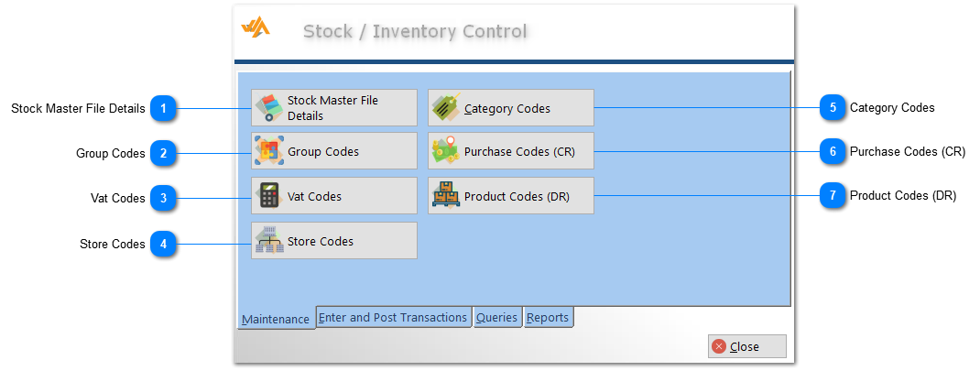Screen dimensions: 980x371
Task: Click callout marker number 4
Action: (163, 244)
